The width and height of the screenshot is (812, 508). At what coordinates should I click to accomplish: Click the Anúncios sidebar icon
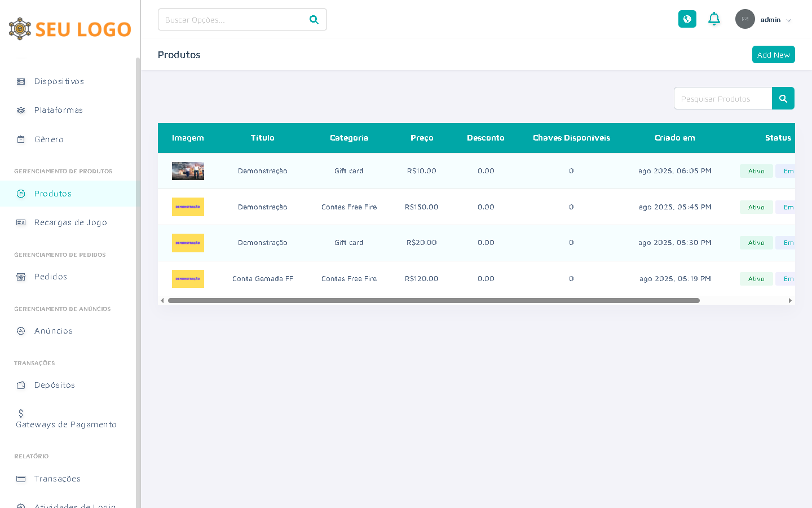(x=21, y=331)
